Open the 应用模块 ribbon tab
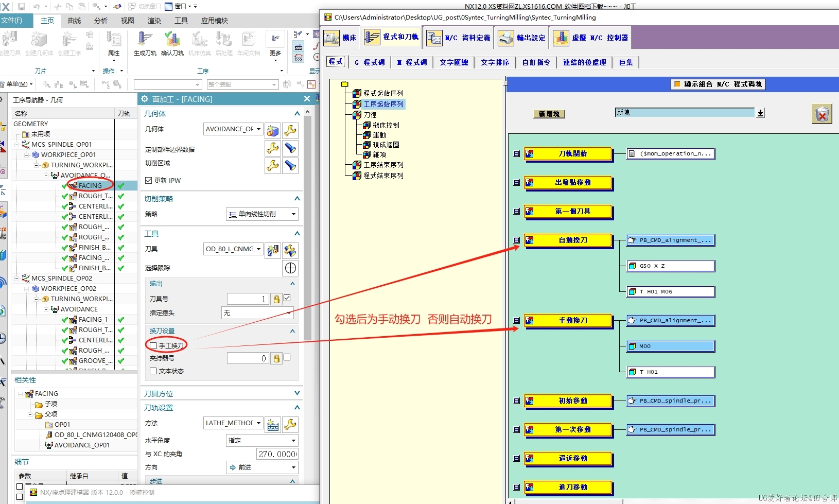 coord(214,21)
